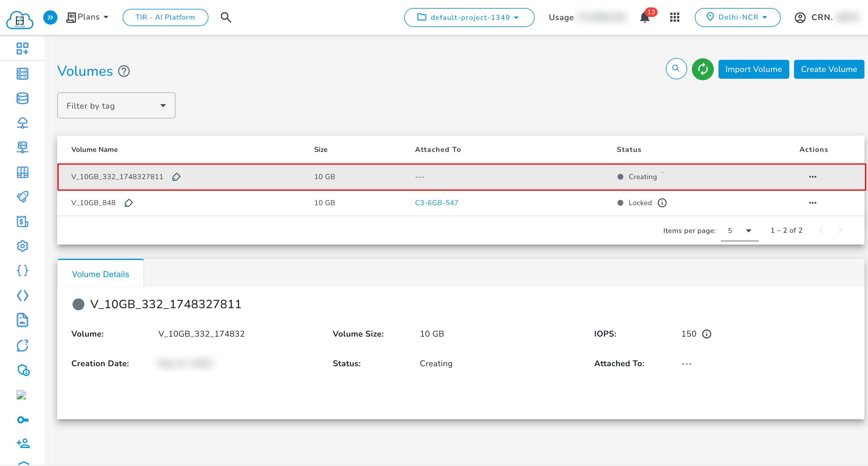The image size is (868, 466).
Task: Open the Plans menu
Action: tap(88, 17)
